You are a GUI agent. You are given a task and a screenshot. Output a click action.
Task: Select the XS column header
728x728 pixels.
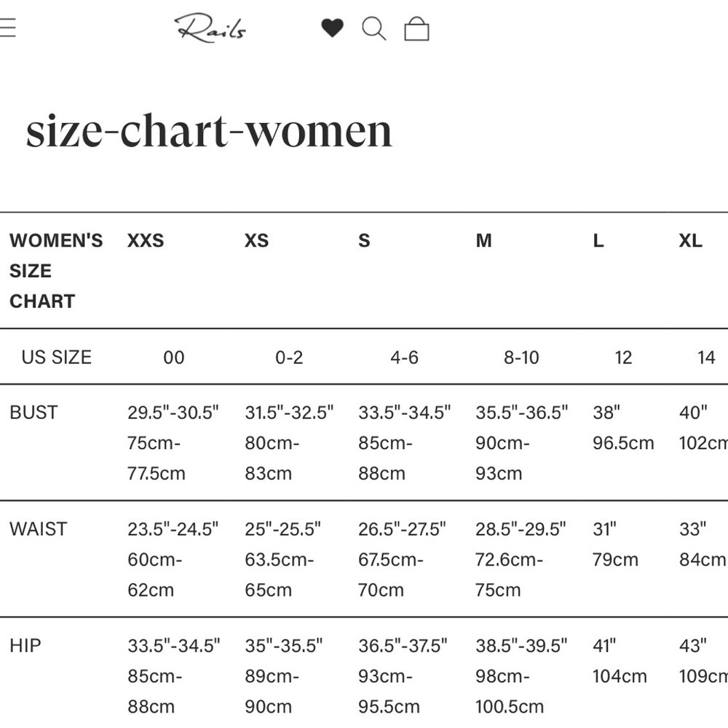pyautogui.click(x=257, y=240)
